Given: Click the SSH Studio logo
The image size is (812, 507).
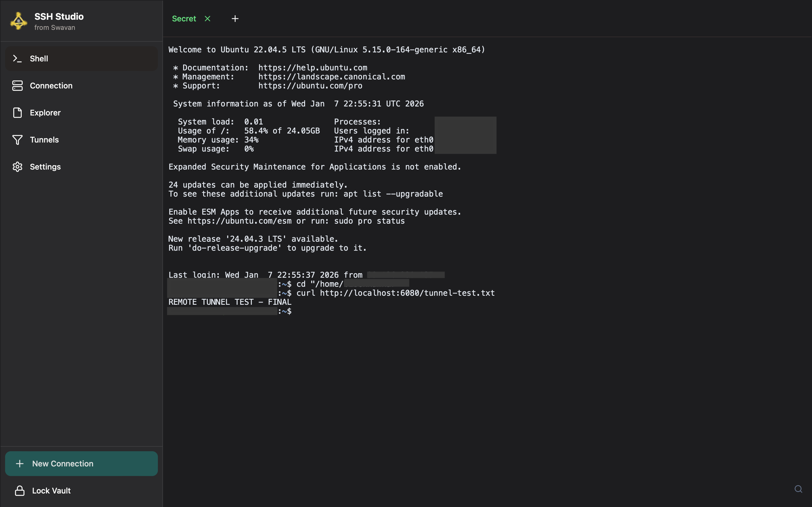Looking at the screenshot, I should (x=18, y=21).
